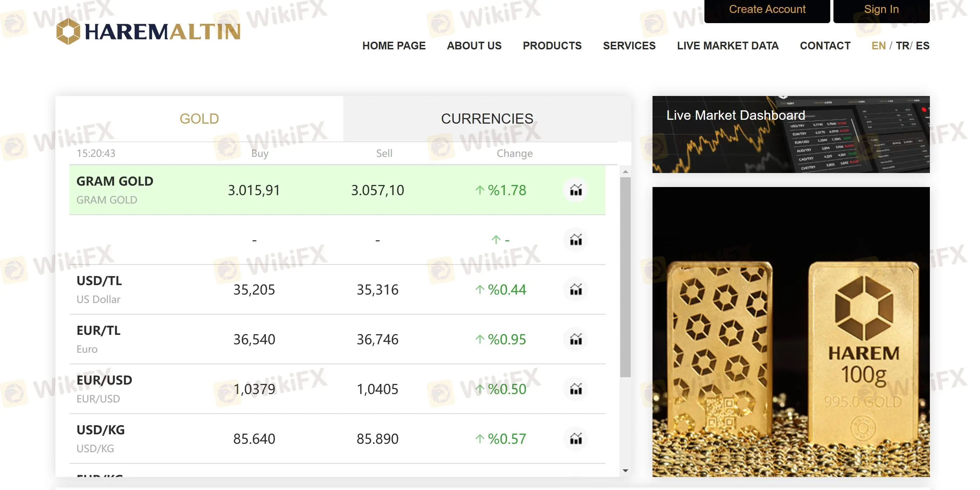Viewport: 980px width, 490px height.
Task: Click the Create Account button
Action: click(766, 9)
